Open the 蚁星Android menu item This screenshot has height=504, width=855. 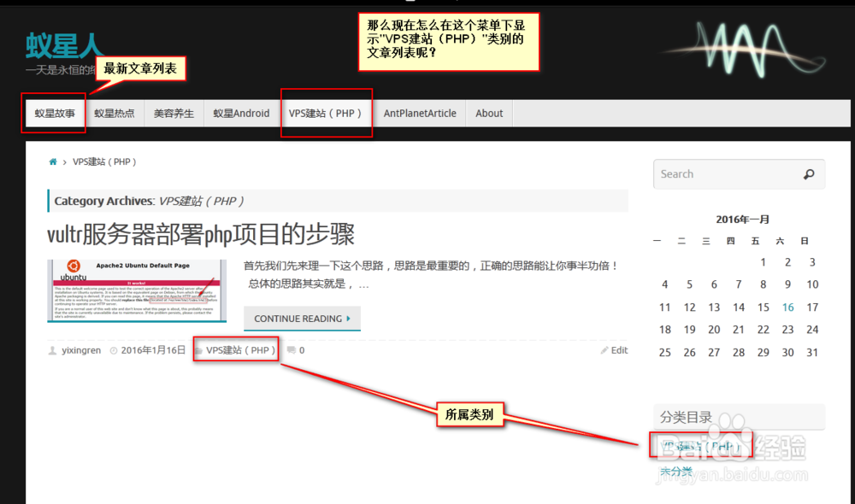click(241, 113)
